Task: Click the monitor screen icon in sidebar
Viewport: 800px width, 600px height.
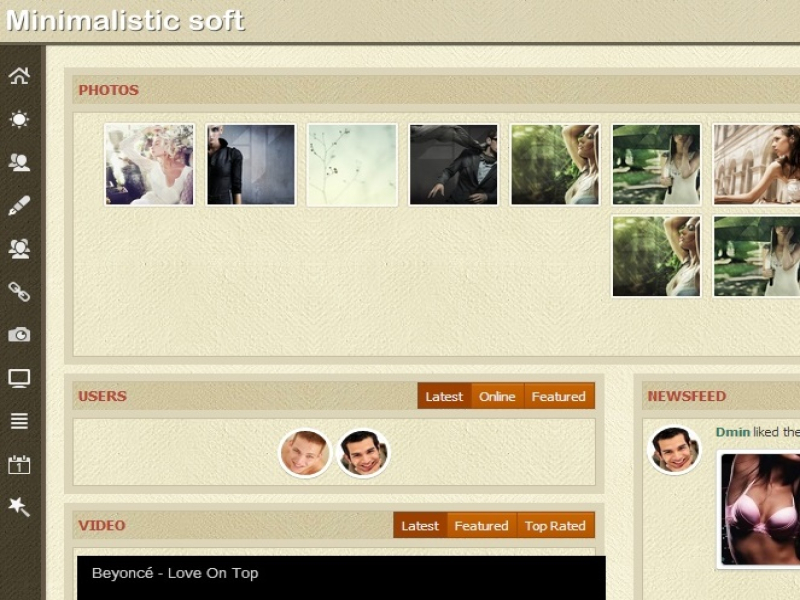Action: point(19,378)
